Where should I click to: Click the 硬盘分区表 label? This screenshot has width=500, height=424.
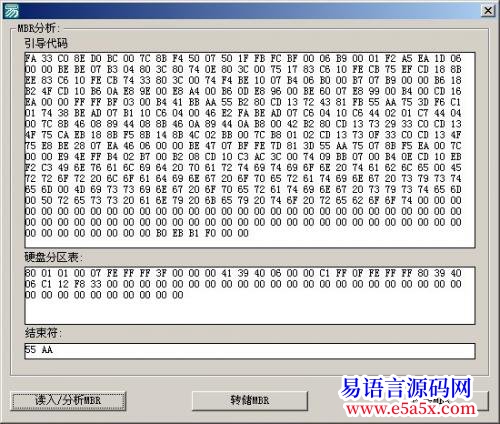point(53,257)
